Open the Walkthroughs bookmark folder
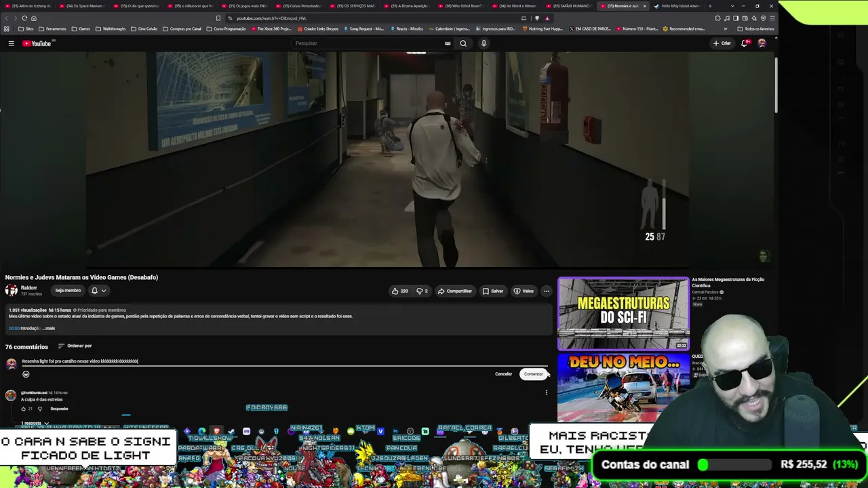The width and height of the screenshot is (868, 488). tap(111, 29)
